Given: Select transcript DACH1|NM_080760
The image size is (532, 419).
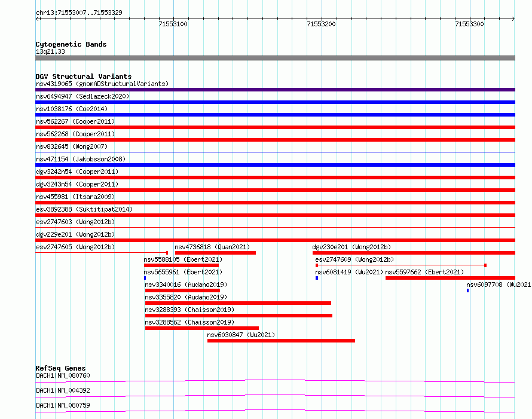Looking at the screenshot, I should [x=63, y=375].
